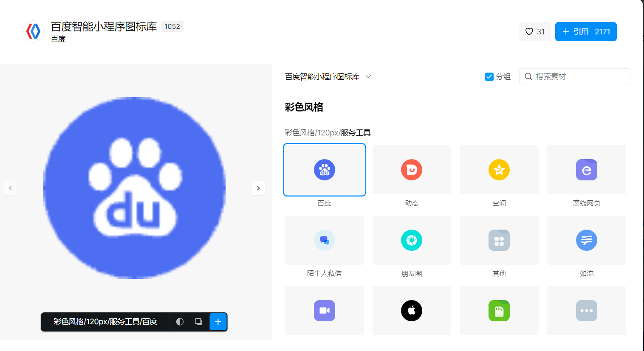The height and width of the screenshot is (351, 644).
Task: Select the green SD card icon
Action: point(499,311)
